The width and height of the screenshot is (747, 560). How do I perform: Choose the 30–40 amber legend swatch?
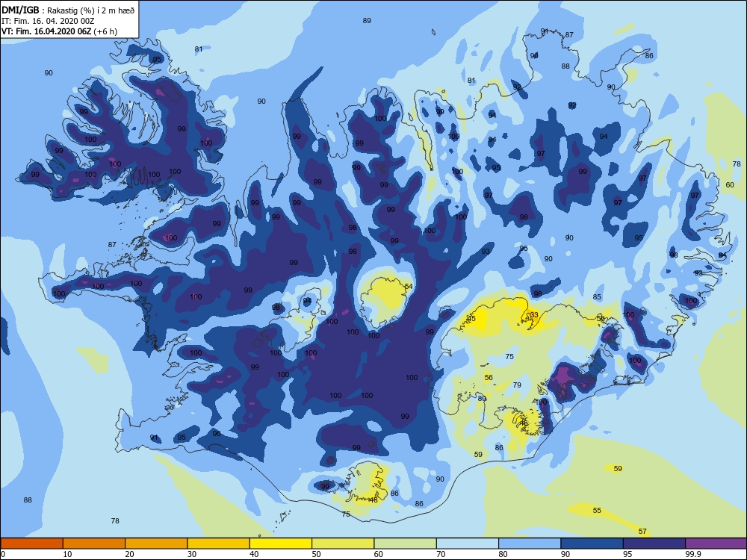219,544
